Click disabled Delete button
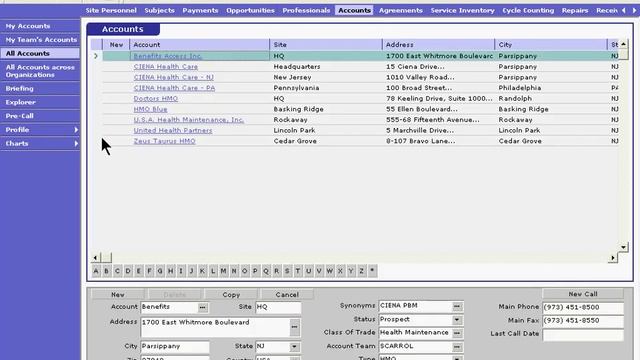640x360 pixels. [175, 294]
